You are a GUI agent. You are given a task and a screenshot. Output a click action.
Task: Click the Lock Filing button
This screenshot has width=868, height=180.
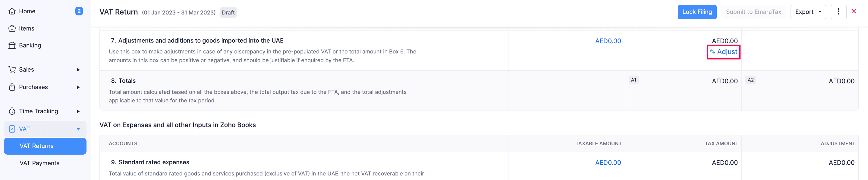pos(697,12)
